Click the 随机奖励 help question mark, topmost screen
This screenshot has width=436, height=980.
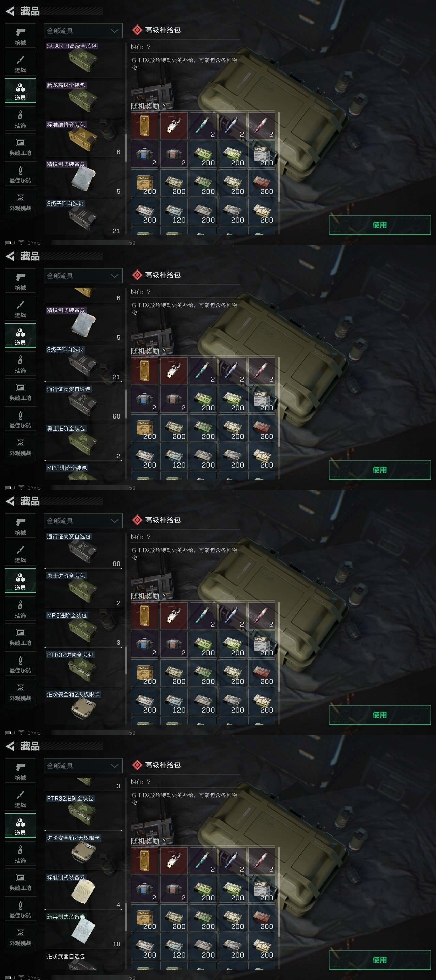164,106
